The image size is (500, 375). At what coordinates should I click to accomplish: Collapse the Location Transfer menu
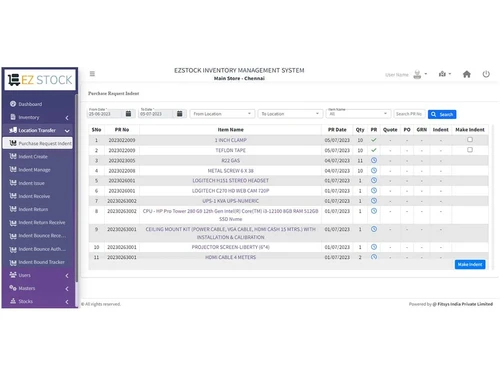[x=39, y=130]
